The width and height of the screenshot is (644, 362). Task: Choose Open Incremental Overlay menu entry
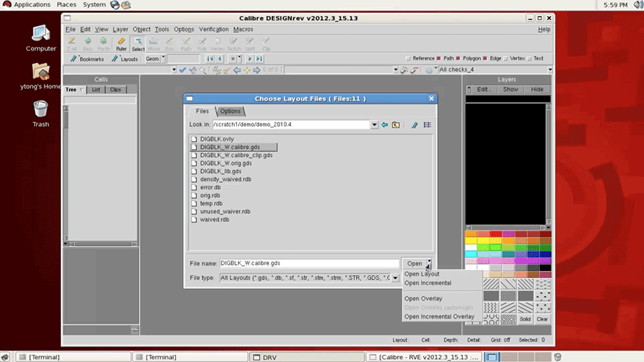tap(439, 317)
